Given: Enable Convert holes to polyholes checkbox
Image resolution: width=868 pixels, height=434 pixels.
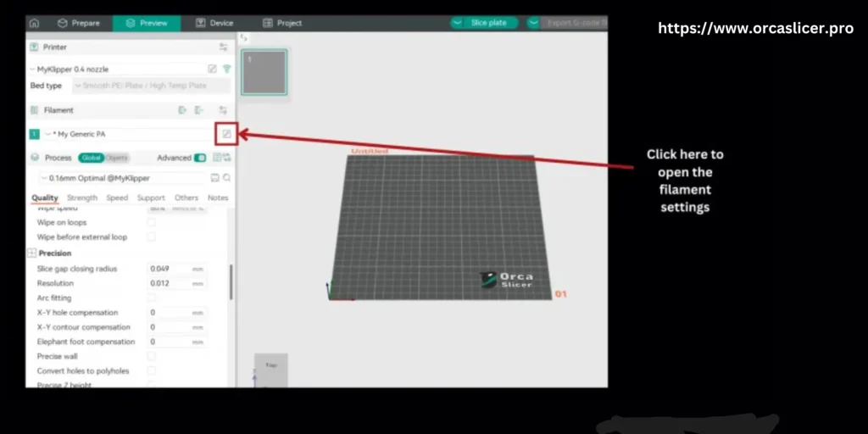Looking at the screenshot, I should point(151,371).
